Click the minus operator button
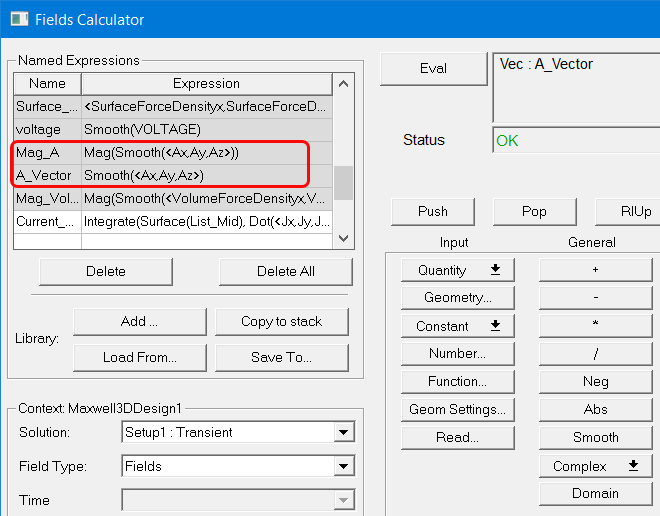 (x=596, y=298)
